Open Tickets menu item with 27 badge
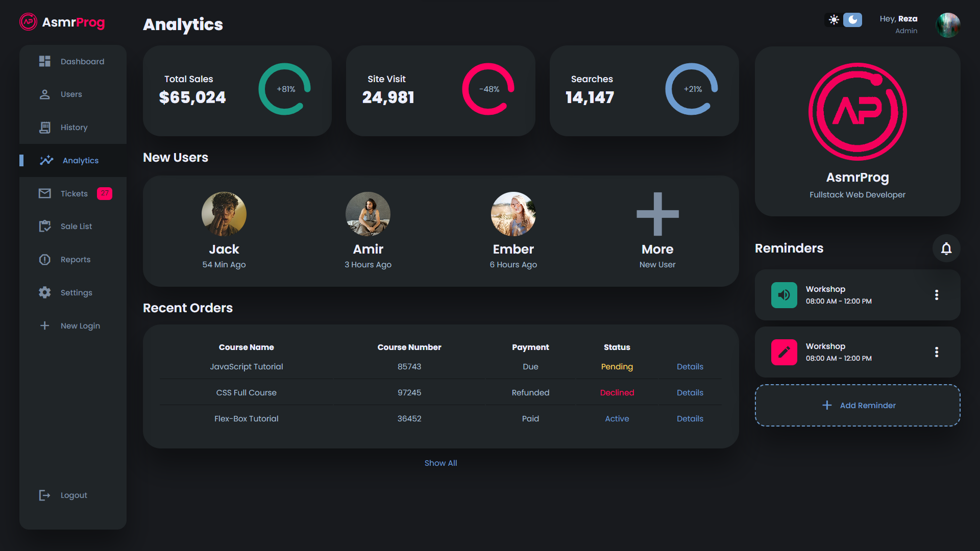980x551 pixels. tap(74, 193)
